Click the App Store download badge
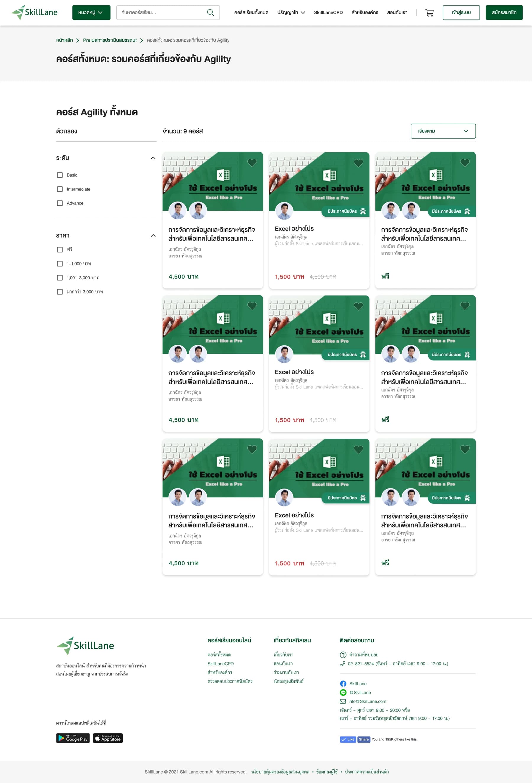 click(108, 738)
